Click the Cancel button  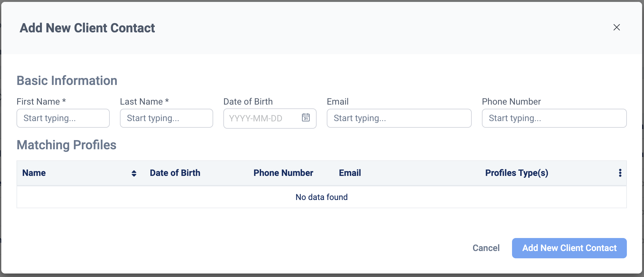[x=486, y=248]
